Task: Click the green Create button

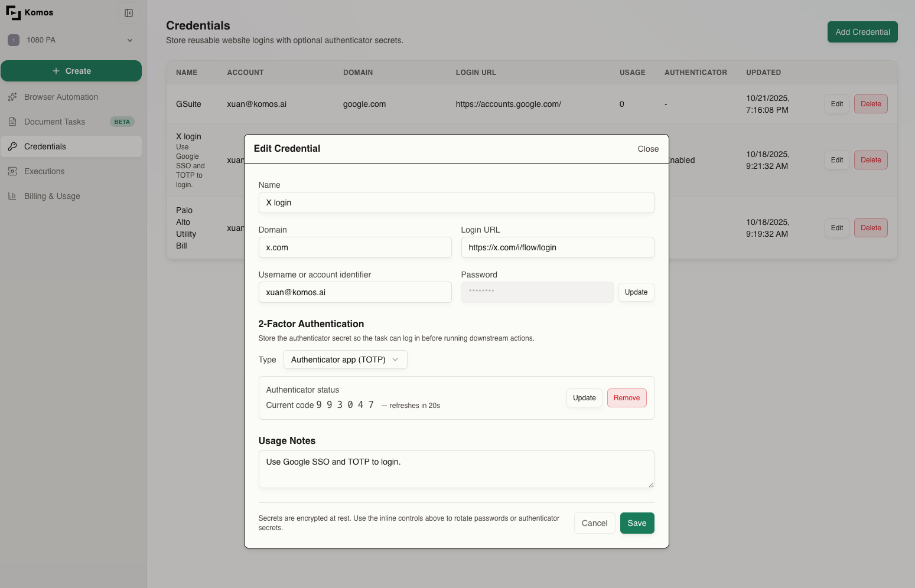Action: click(x=71, y=71)
